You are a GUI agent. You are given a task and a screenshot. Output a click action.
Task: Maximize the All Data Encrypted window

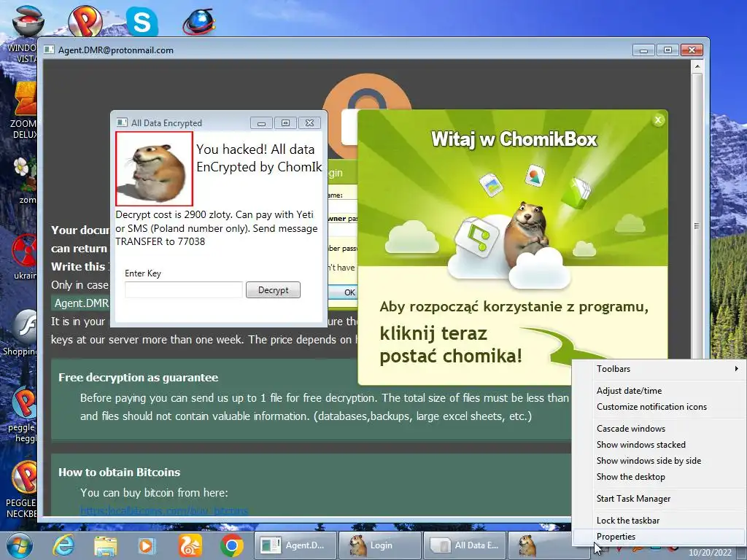tap(285, 123)
